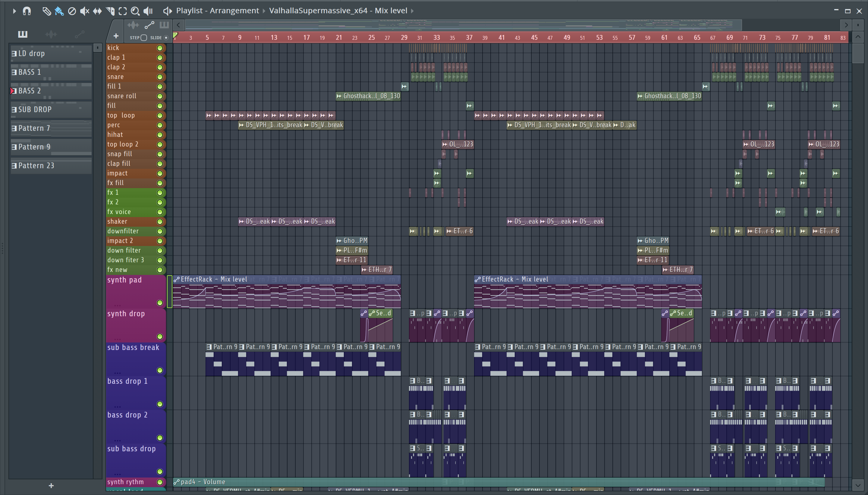Select the Slip tool

point(97,11)
